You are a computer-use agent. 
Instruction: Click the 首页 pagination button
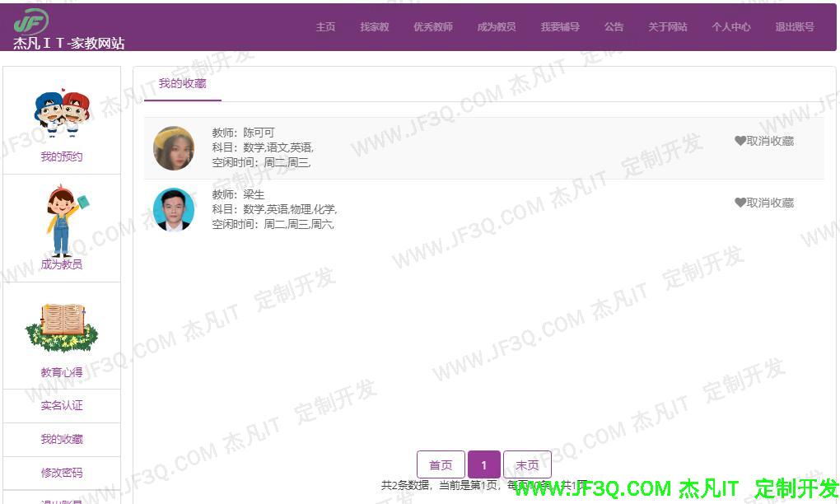441,465
